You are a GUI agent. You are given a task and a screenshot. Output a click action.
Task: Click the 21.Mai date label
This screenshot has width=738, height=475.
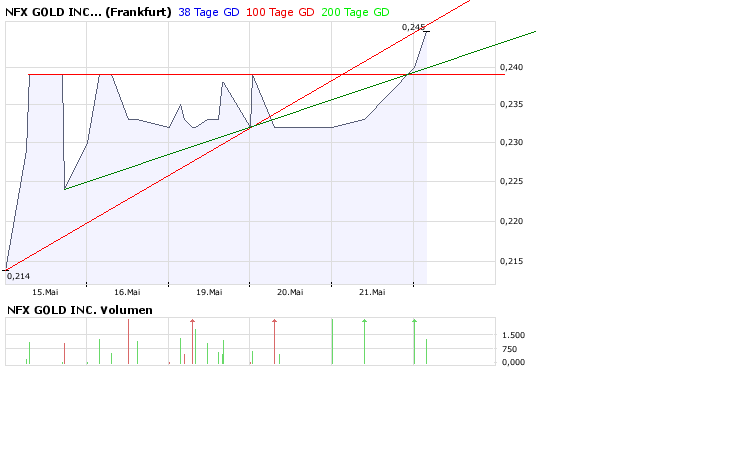[372, 292]
